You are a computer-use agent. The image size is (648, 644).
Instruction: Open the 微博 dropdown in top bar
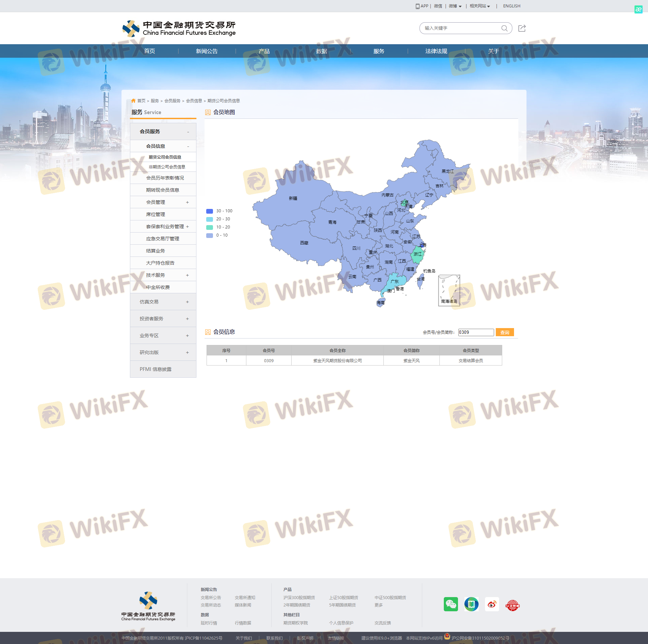click(455, 6)
